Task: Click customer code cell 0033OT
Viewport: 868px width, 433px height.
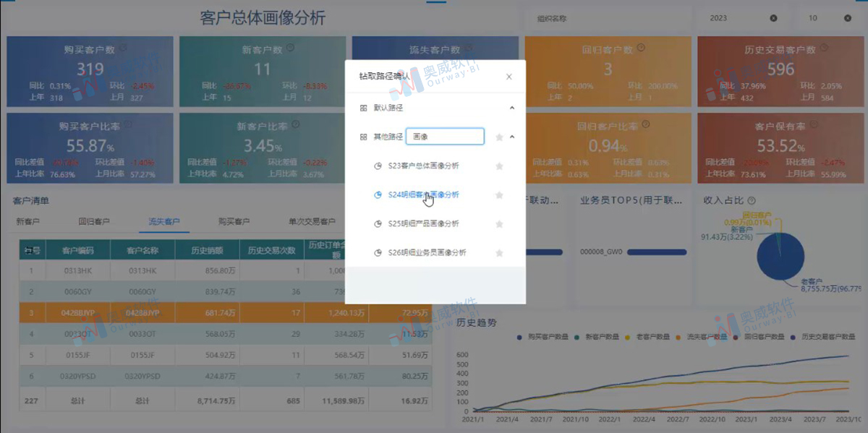Action: tap(78, 333)
